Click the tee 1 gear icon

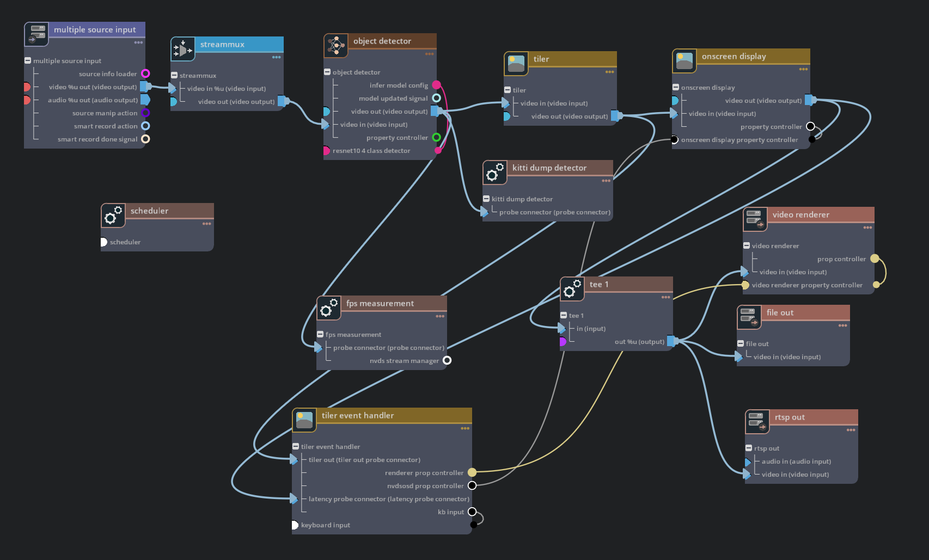coord(572,289)
